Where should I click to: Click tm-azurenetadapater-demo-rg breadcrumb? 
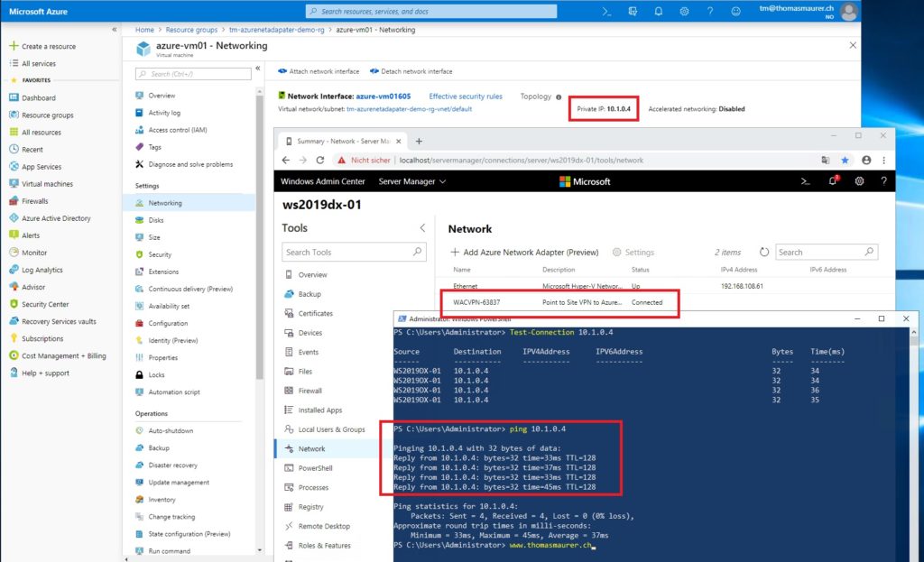tap(276, 30)
